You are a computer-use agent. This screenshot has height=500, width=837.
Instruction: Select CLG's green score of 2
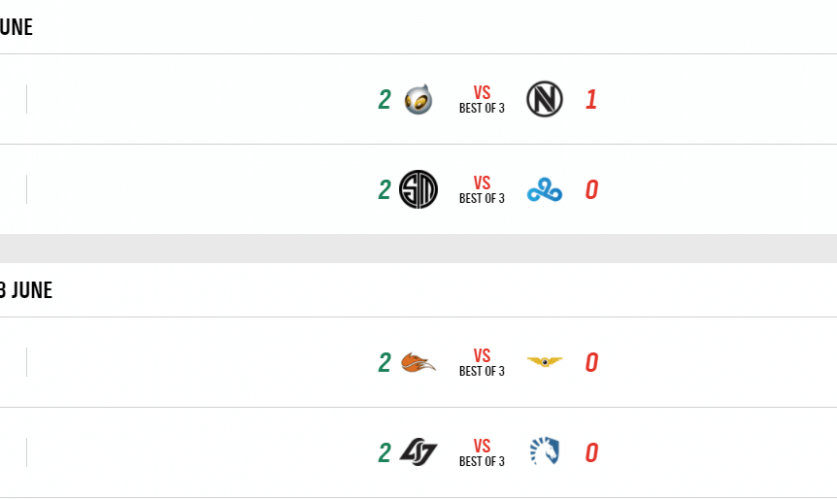click(x=384, y=452)
